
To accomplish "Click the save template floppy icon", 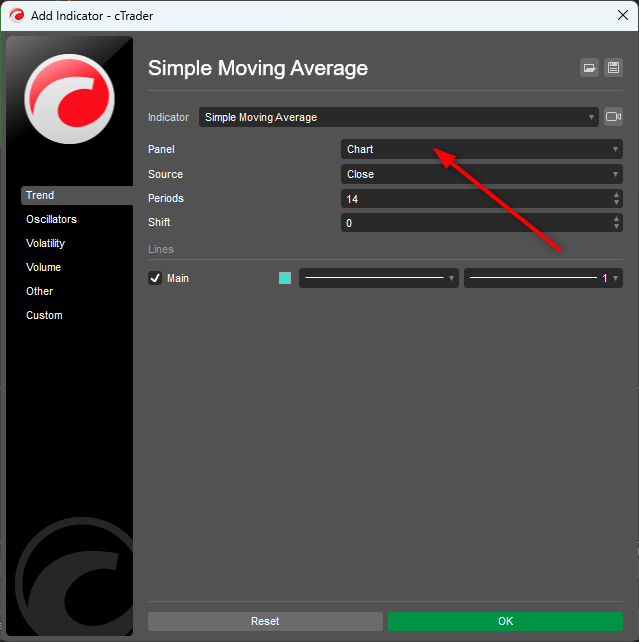I will point(613,68).
